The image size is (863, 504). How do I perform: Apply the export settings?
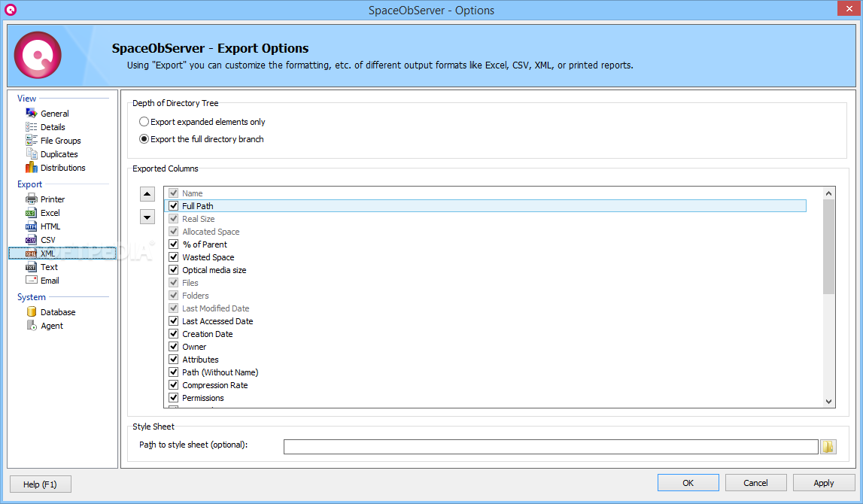[x=823, y=482]
